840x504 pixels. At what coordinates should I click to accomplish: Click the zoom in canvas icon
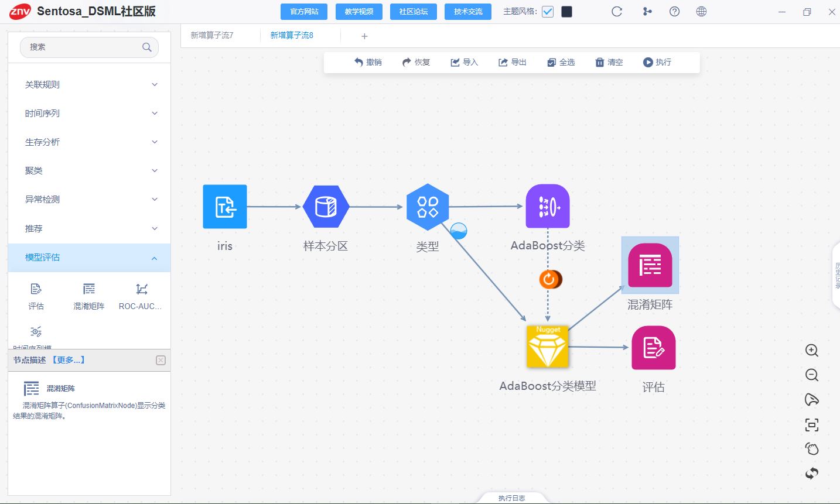click(x=812, y=351)
